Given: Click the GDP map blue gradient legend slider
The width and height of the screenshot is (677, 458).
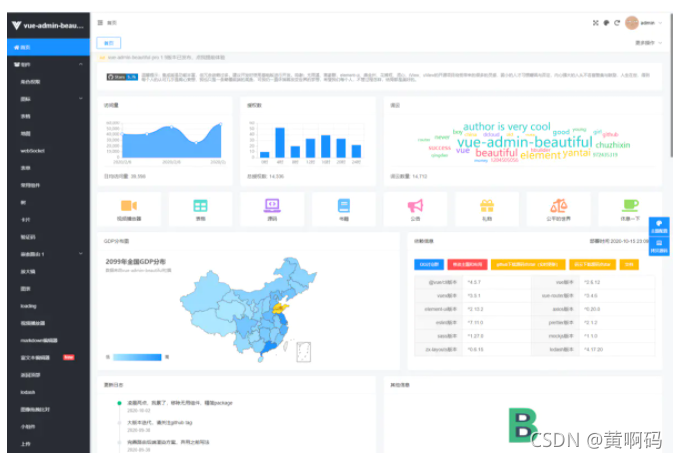Looking at the screenshot, I should click(137, 357).
